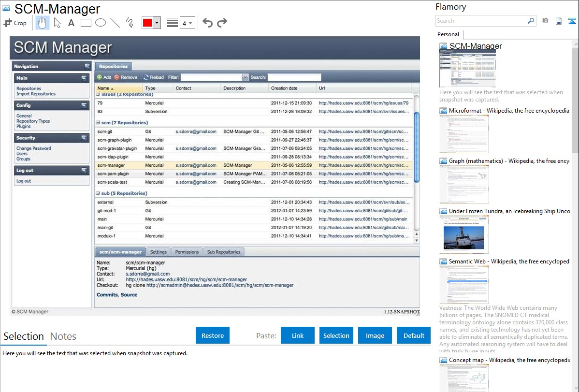Collapse the scm (7 Repositories) group
The height and width of the screenshot is (392, 579).
[98, 123]
